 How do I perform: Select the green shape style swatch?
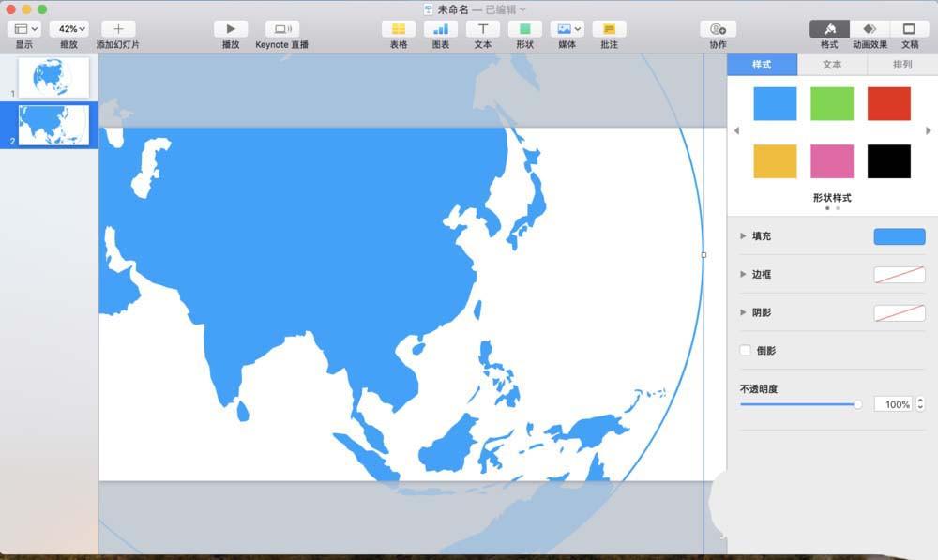click(x=831, y=103)
